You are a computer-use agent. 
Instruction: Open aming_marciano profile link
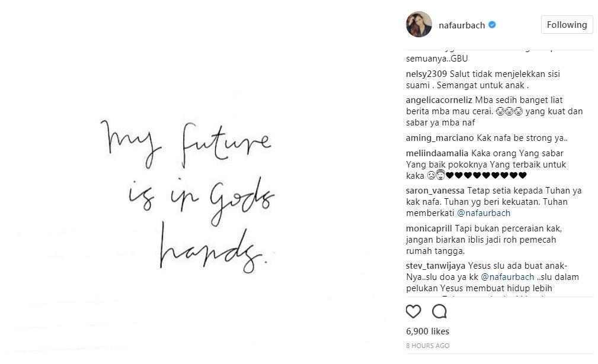440,138
